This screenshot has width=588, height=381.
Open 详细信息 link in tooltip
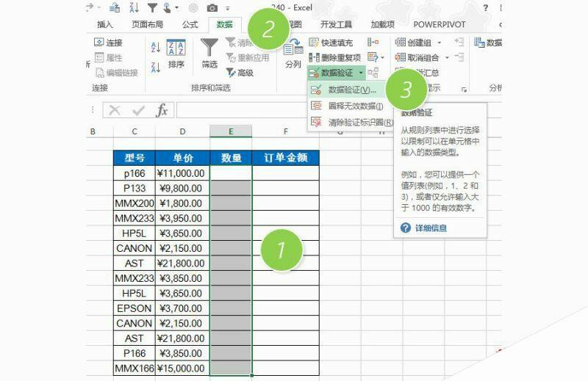point(431,228)
